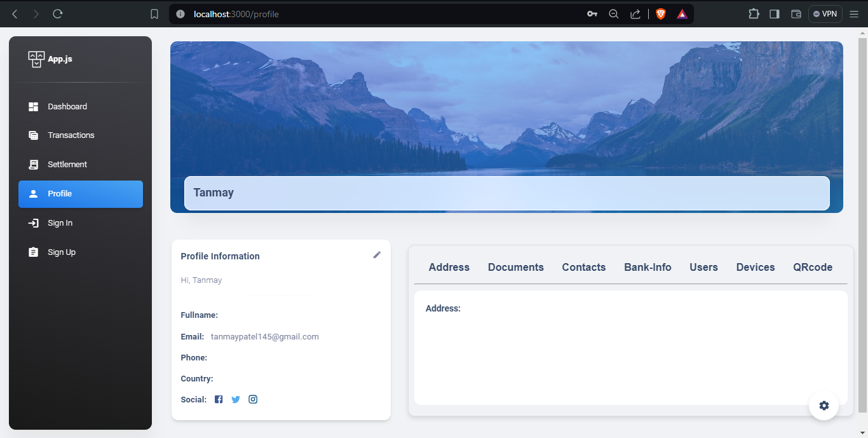Open the Bank-Info tab

tap(648, 267)
